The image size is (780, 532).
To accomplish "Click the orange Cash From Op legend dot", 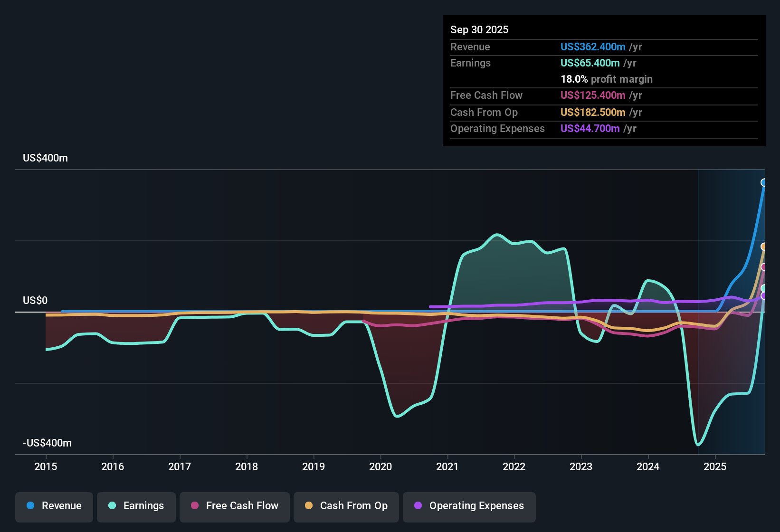I will click(309, 506).
